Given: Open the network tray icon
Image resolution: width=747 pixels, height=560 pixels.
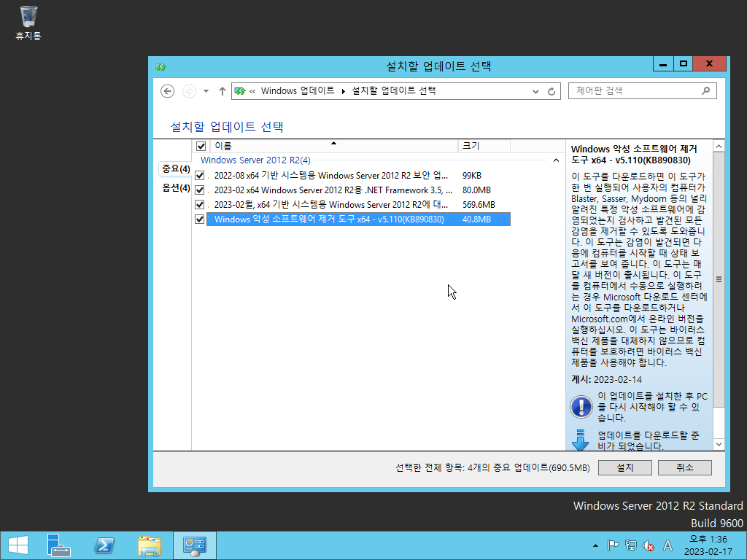Looking at the screenshot, I should 631,545.
